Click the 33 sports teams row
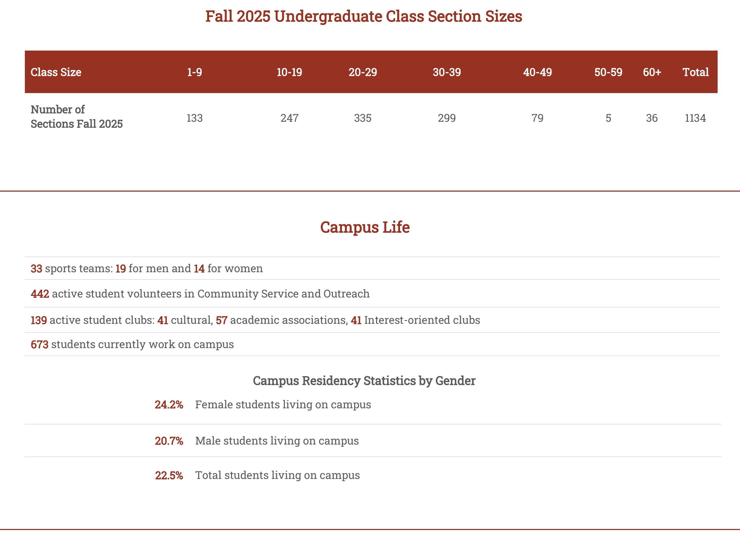The image size is (740, 560). click(147, 269)
